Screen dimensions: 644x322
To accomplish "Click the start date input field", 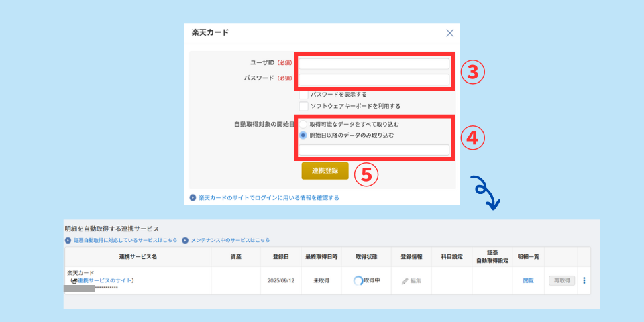I will click(374, 150).
